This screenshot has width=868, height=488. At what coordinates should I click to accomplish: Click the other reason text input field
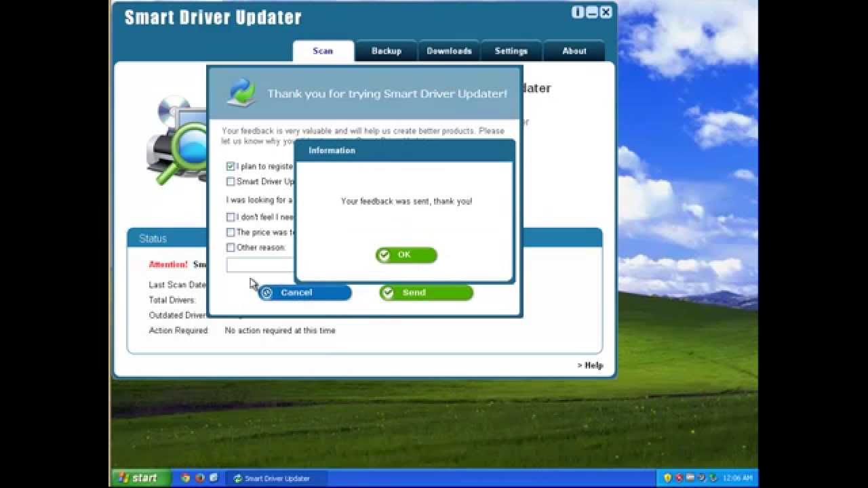[x=261, y=265]
